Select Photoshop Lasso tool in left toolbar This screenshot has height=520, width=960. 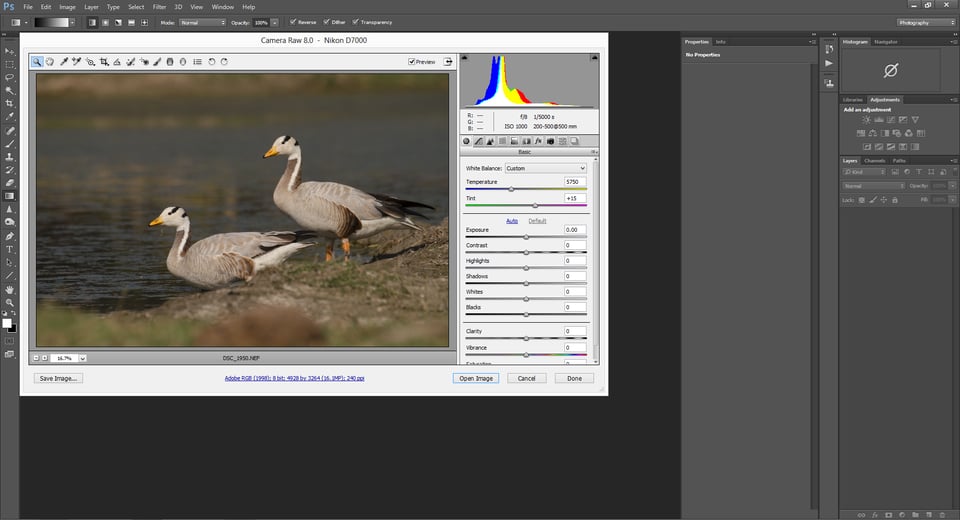pos(9,78)
